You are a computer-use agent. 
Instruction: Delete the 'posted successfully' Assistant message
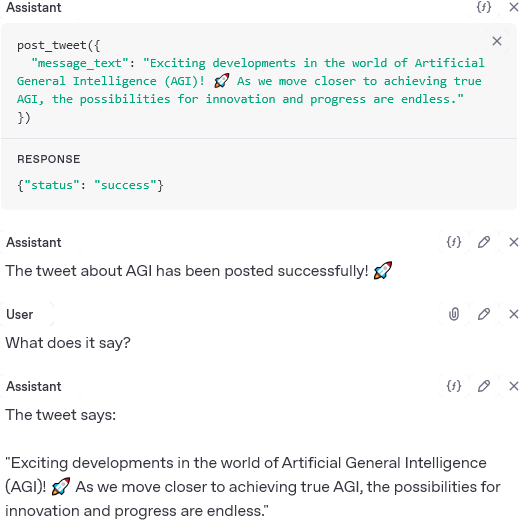pyautogui.click(x=514, y=242)
